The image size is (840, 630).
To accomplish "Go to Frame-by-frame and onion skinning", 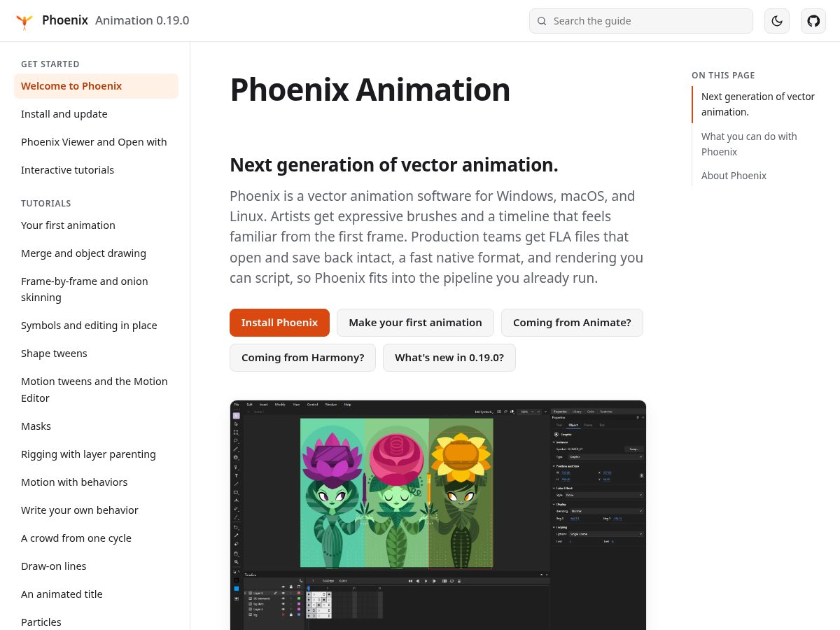I will (x=96, y=289).
